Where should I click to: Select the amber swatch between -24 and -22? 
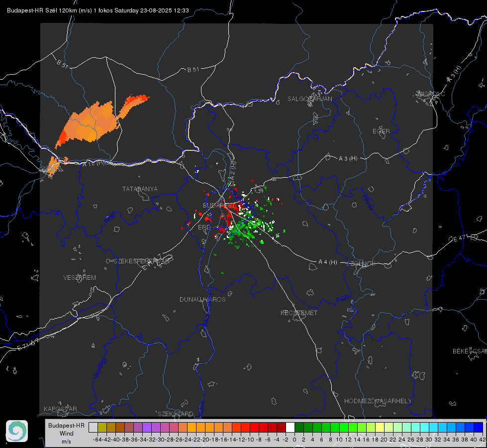click(x=192, y=427)
